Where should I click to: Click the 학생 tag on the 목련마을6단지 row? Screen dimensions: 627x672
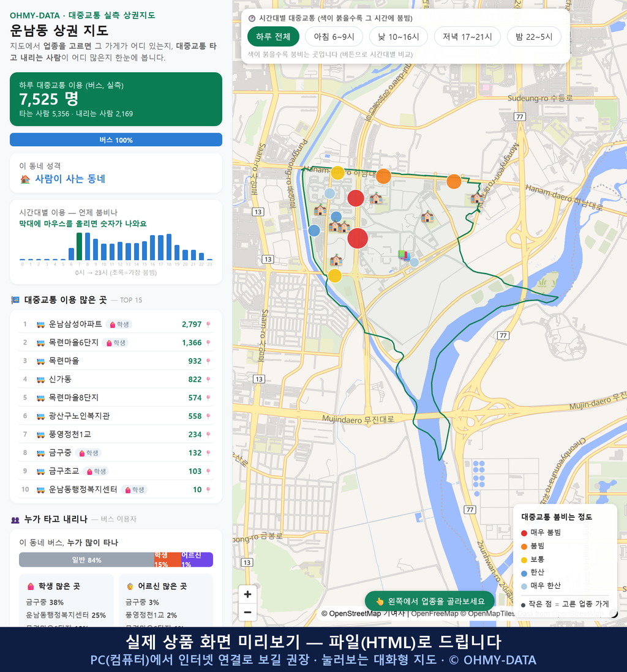point(116,343)
